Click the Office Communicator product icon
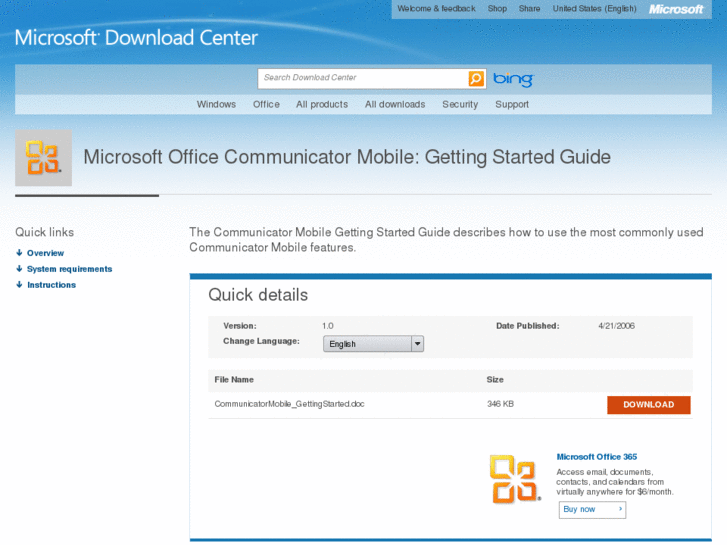This screenshot has width=727, height=545. point(44,158)
